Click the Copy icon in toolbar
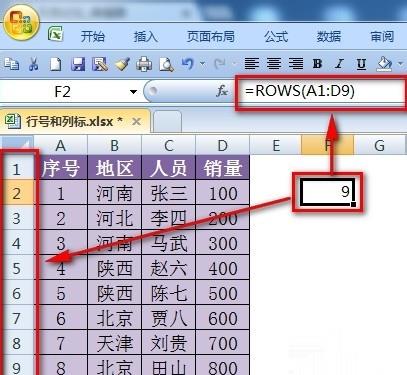407x375 pixels. (11, 63)
